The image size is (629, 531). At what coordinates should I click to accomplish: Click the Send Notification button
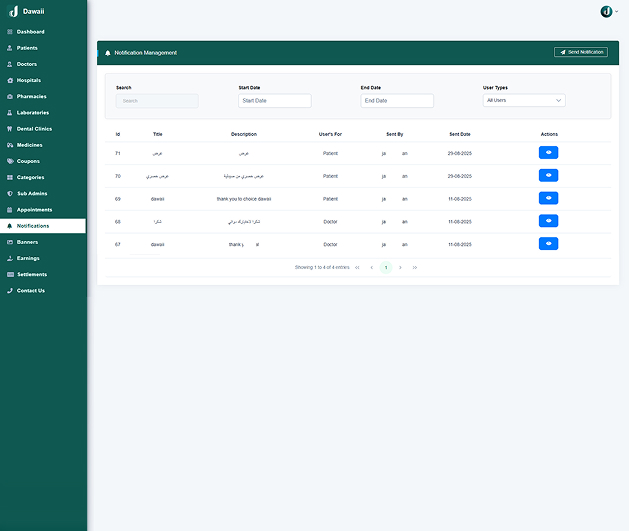pyautogui.click(x=581, y=52)
